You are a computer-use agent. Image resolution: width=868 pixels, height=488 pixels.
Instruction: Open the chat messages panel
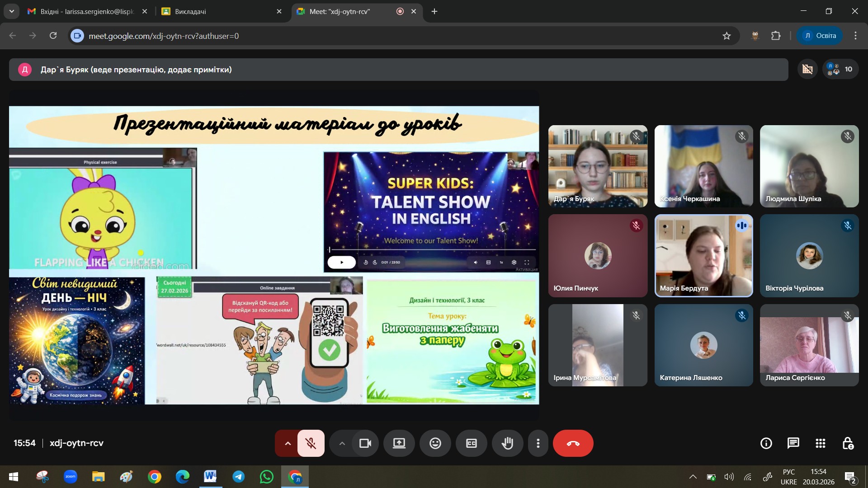(x=793, y=443)
